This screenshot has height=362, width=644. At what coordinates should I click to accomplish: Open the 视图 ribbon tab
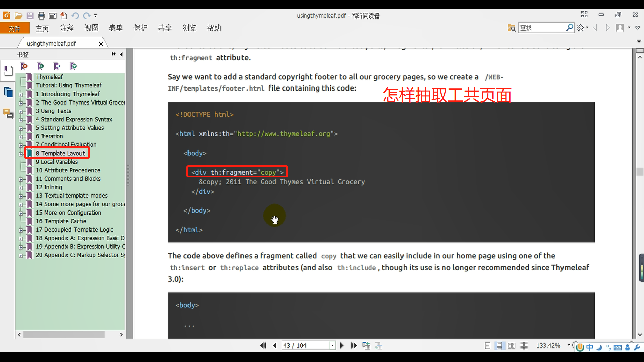point(91,28)
